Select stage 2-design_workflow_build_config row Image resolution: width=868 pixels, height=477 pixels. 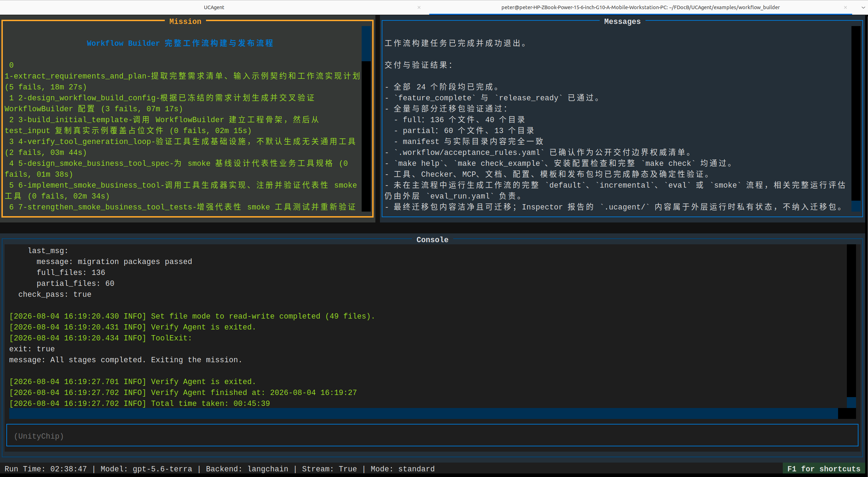(x=160, y=103)
